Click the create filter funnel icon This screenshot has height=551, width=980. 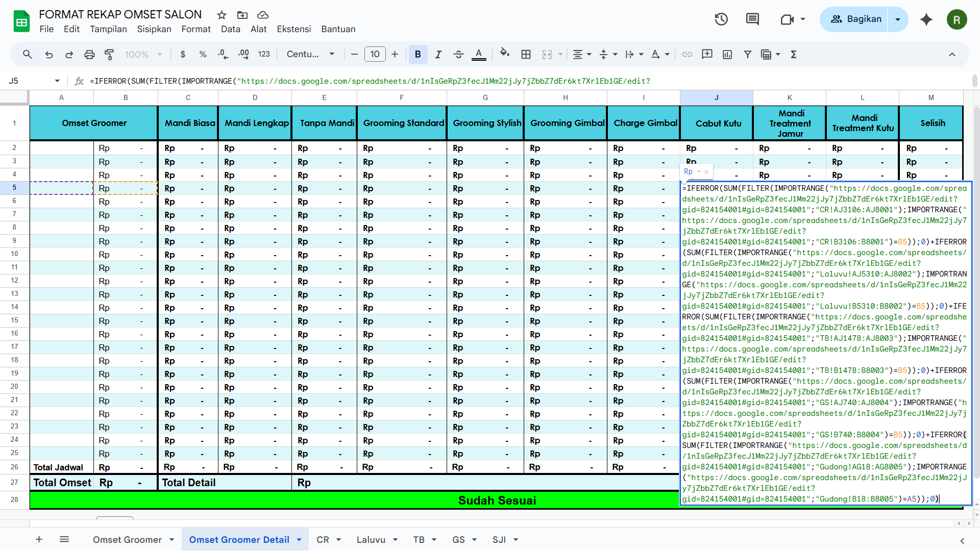point(747,54)
